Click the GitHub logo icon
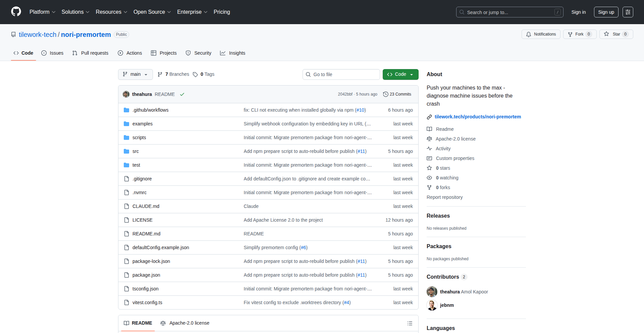Viewport: 644px width, 333px height. point(16,12)
